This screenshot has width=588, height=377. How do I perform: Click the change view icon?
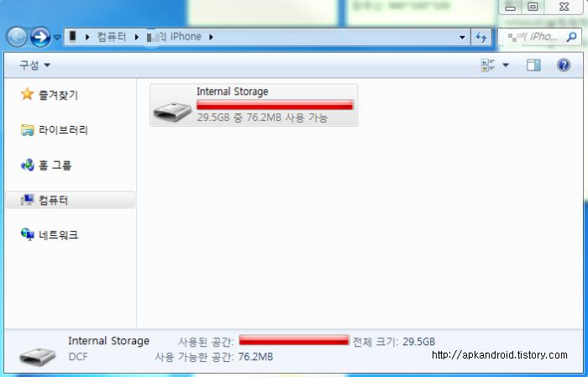(x=488, y=65)
